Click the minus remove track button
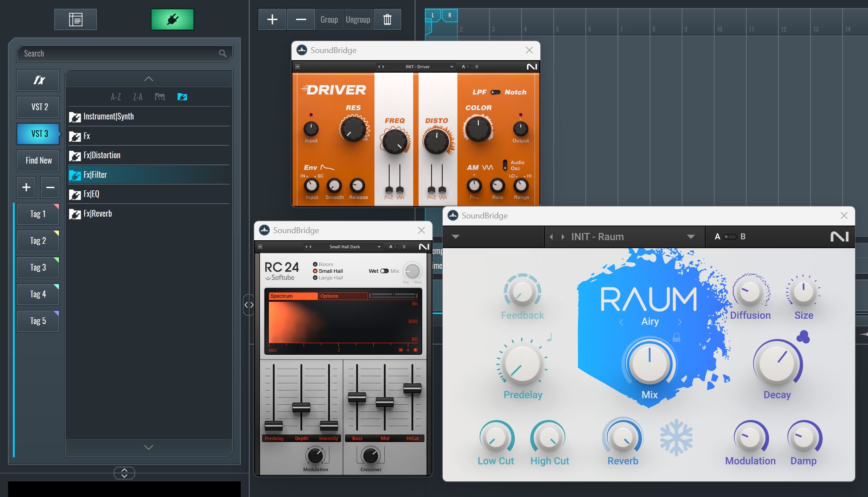The width and height of the screenshot is (868, 497). (301, 20)
